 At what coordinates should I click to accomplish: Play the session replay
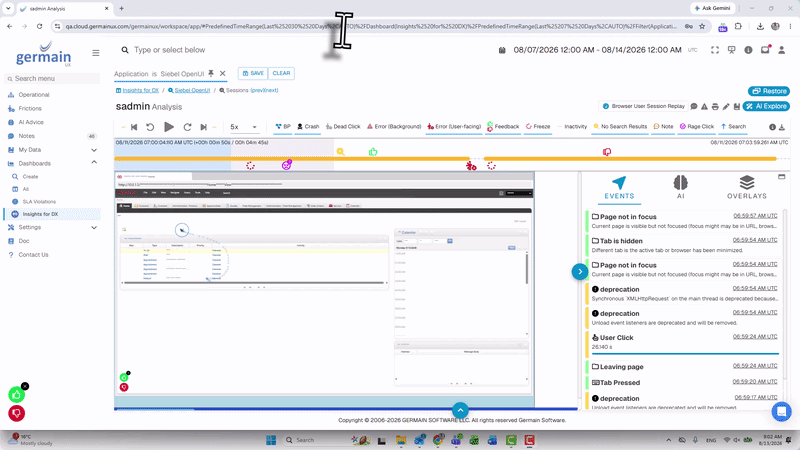[x=169, y=127]
